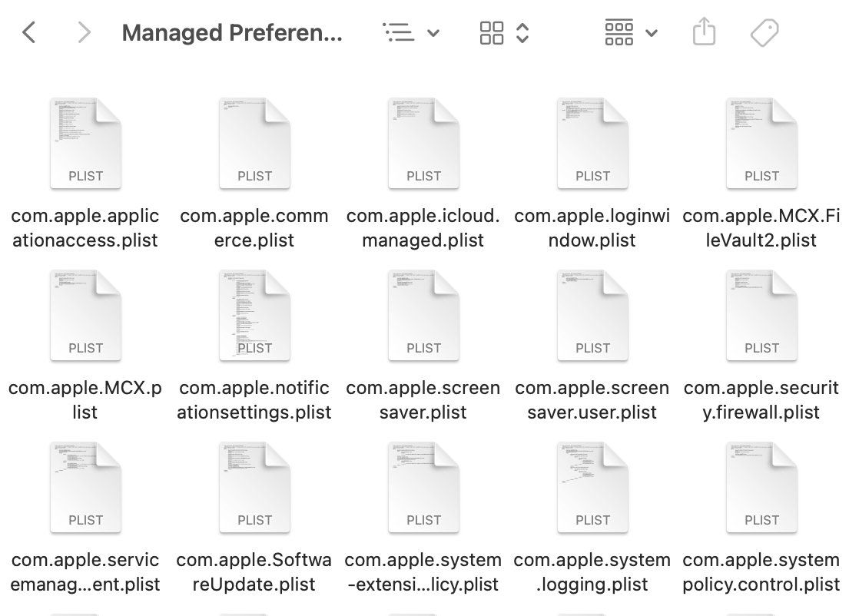The width and height of the screenshot is (859, 616).
Task: Expand the group-by dropdown chevron
Action: click(x=652, y=33)
